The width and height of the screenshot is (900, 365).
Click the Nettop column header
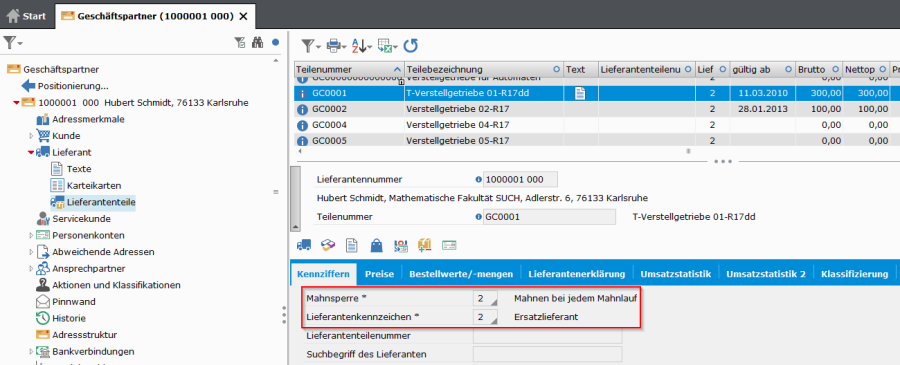coord(866,69)
